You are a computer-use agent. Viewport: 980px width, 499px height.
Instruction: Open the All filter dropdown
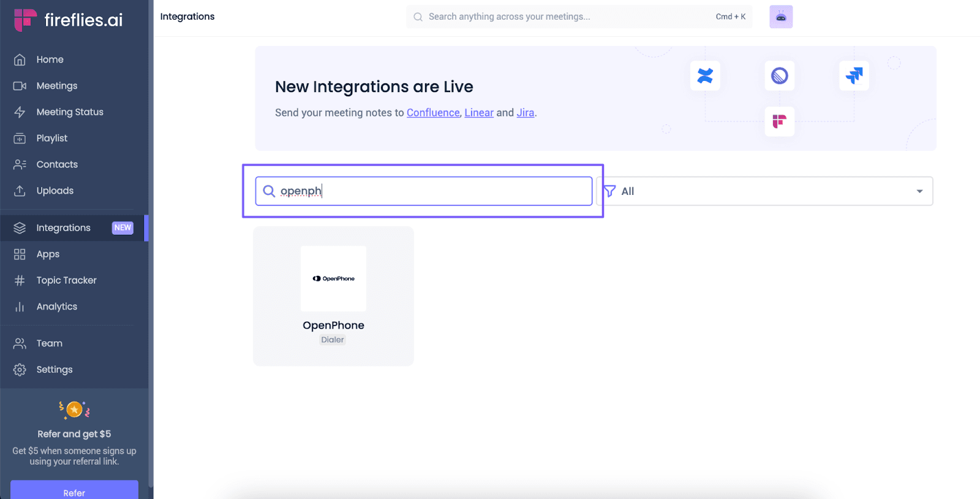[x=764, y=191]
